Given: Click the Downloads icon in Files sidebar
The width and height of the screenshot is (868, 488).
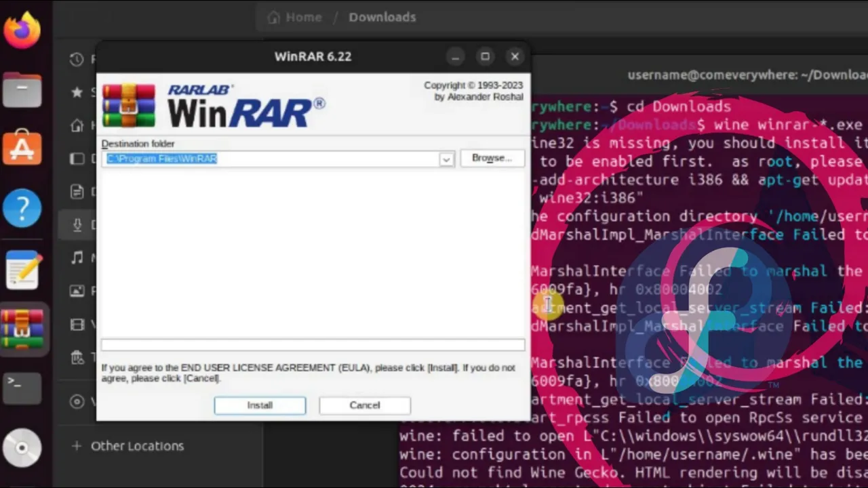Looking at the screenshot, I should point(77,225).
